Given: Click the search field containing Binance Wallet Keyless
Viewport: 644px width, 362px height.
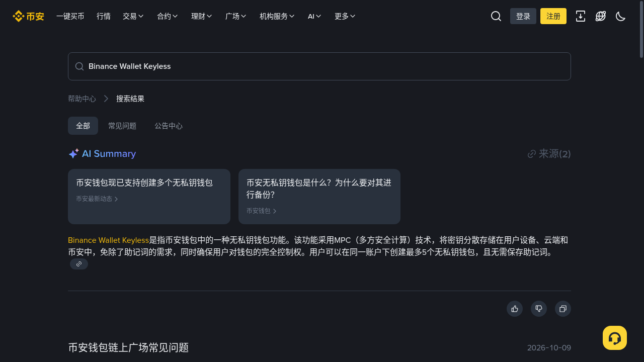Looking at the screenshot, I should click(x=319, y=66).
